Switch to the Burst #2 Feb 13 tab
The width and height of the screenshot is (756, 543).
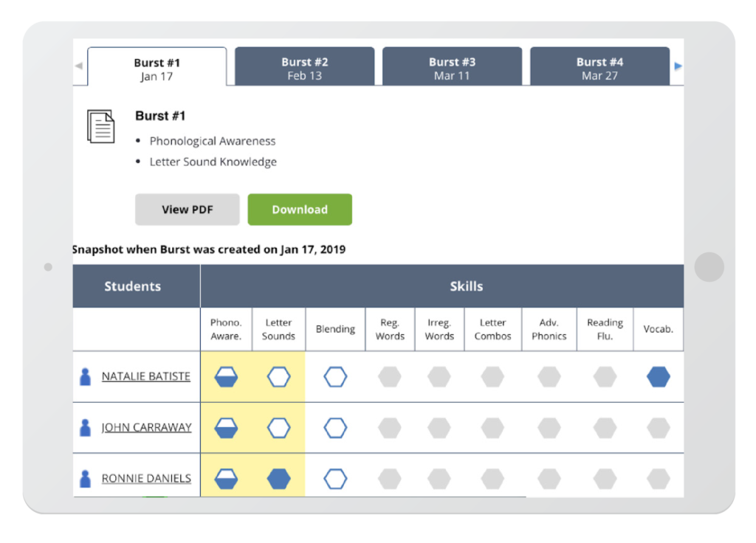(x=304, y=68)
